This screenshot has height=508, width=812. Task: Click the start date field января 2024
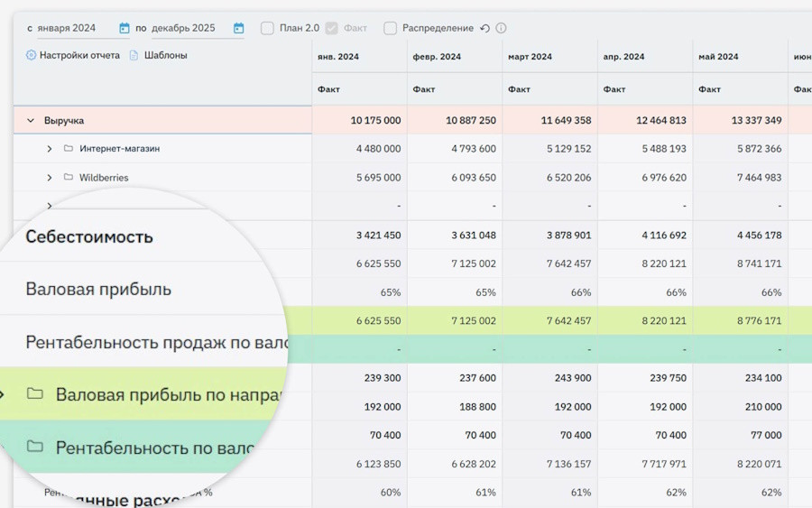click(x=71, y=28)
